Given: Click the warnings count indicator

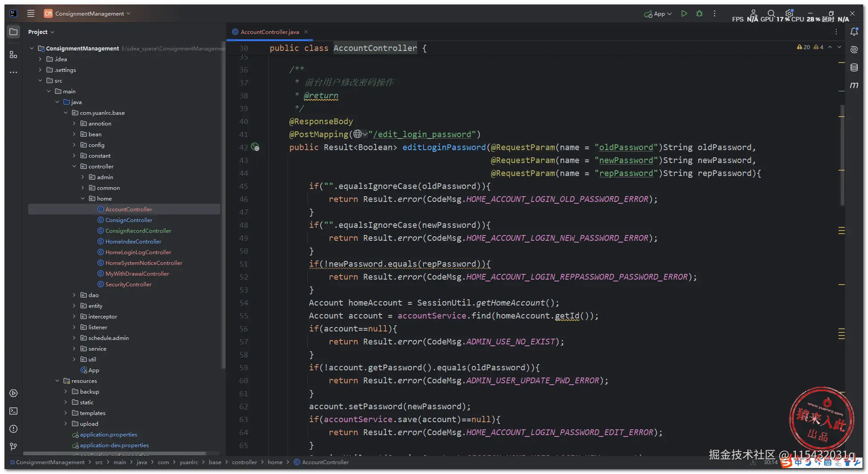Looking at the screenshot, I should click(x=803, y=47).
